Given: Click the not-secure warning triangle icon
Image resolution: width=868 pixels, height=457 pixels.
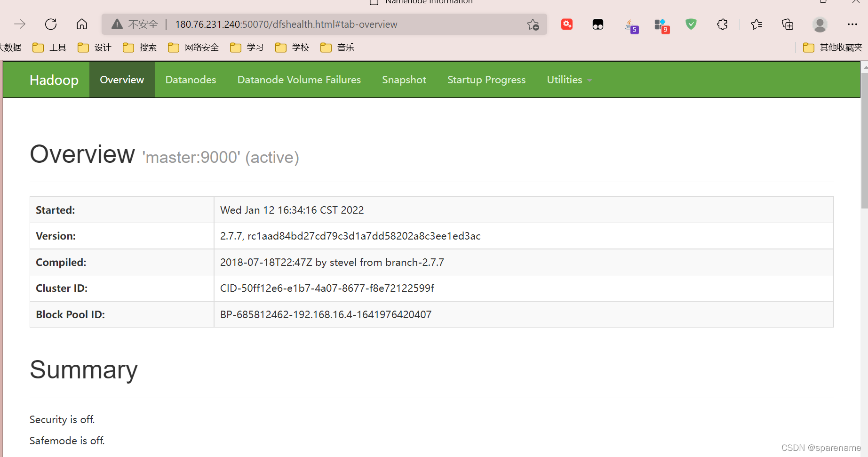Looking at the screenshot, I should click(117, 24).
